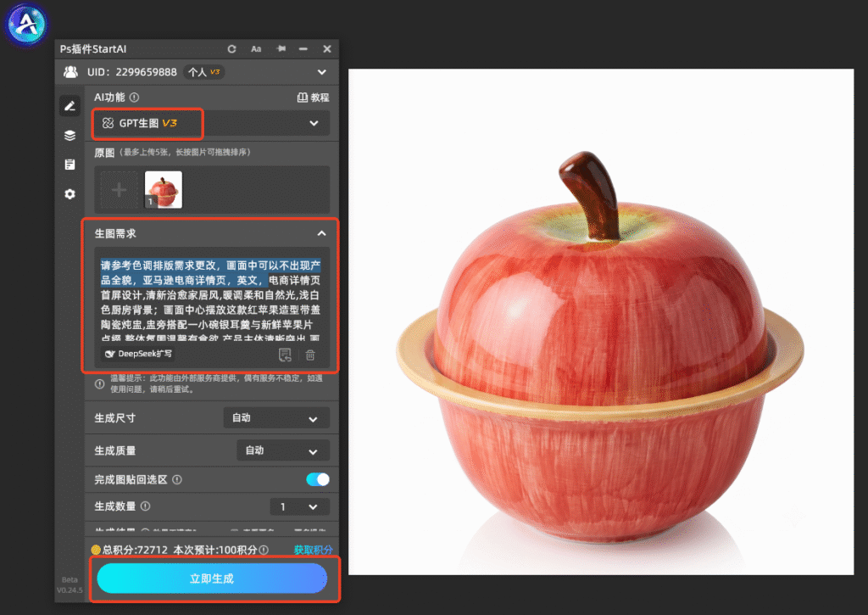Open the saved records sidebar icon
The height and width of the screenshot is (615, 868).
coord(70,165)
